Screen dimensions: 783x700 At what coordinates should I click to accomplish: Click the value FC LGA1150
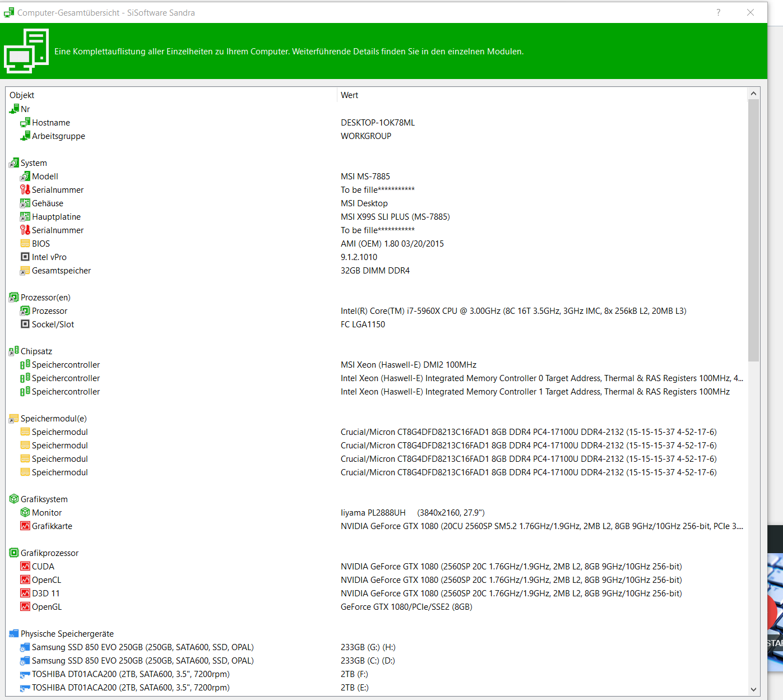(363, 324)
